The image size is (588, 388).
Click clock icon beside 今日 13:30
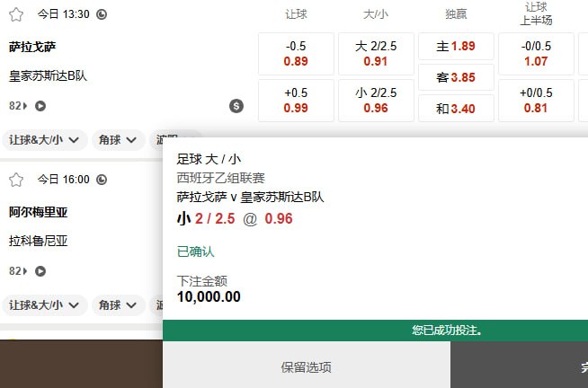(x=101, y=14)
